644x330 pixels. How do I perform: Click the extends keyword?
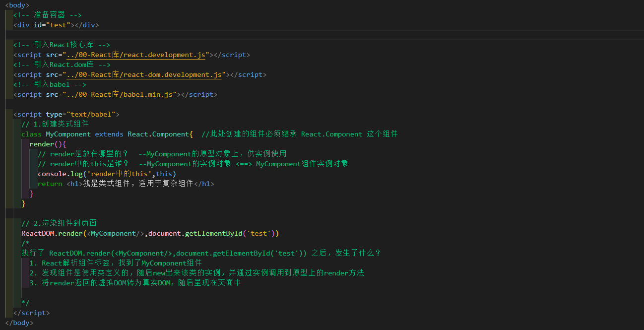pyautogui.click(x=109, y=133)
